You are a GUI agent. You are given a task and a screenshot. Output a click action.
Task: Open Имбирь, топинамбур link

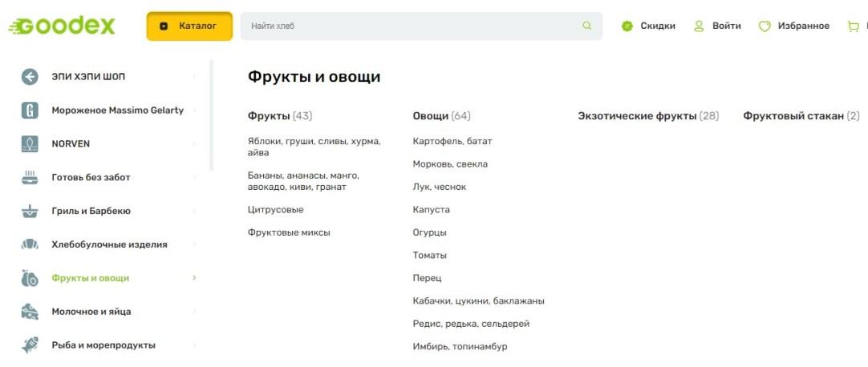[460, 346]
